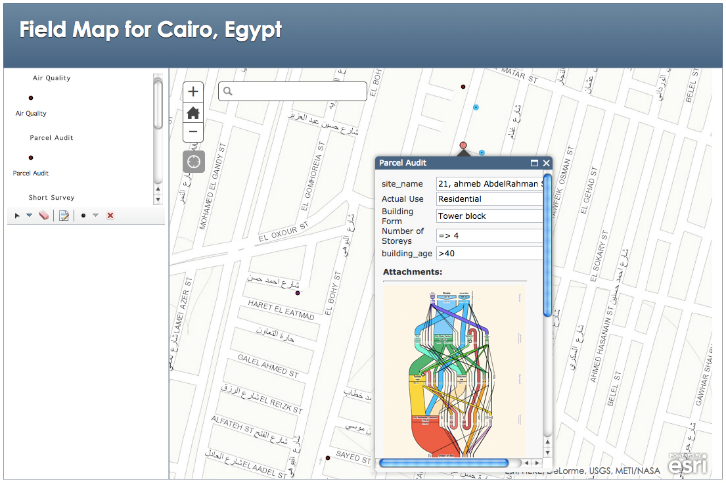This screenshot has height=483, width=726.
Task: Choose the arrow selection tool
Action: 17,215
